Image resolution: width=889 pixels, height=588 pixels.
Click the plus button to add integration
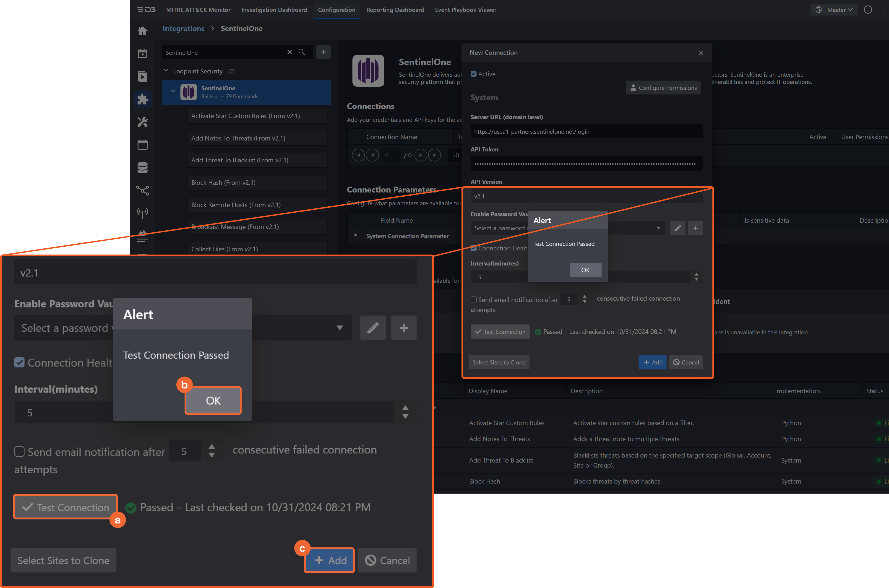tap(323, 52)
